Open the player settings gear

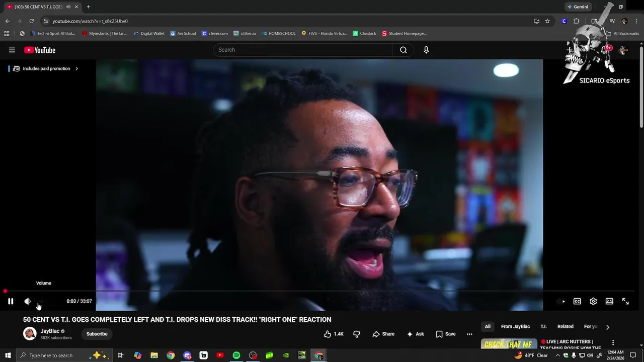(x=593, y=301)
